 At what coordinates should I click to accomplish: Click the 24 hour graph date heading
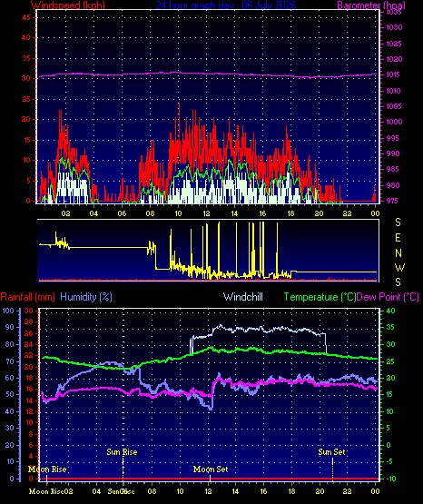[226, 5]
